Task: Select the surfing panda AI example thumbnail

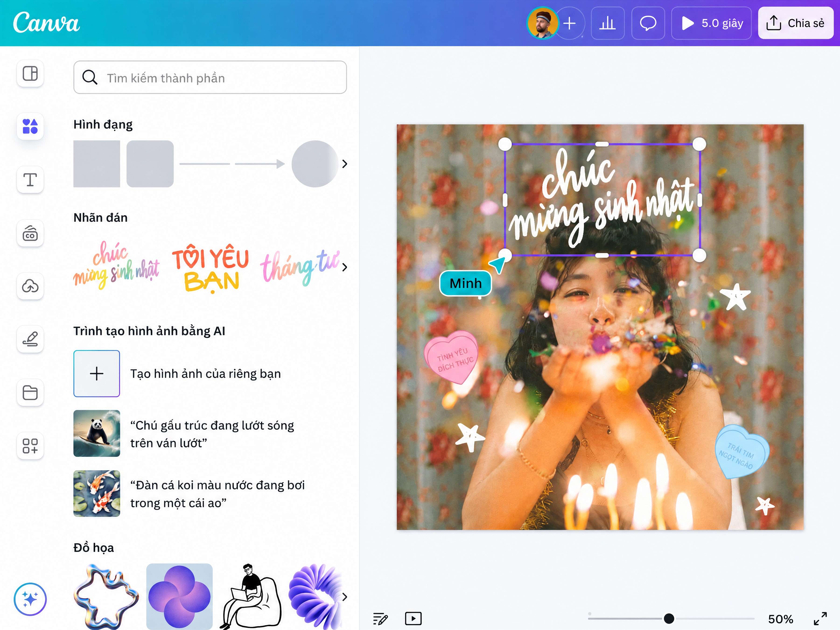Action: (97, 433)
